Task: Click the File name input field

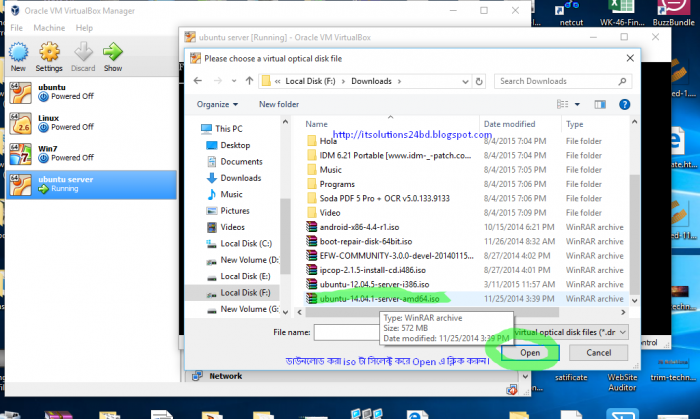Action: pos(346,332)
